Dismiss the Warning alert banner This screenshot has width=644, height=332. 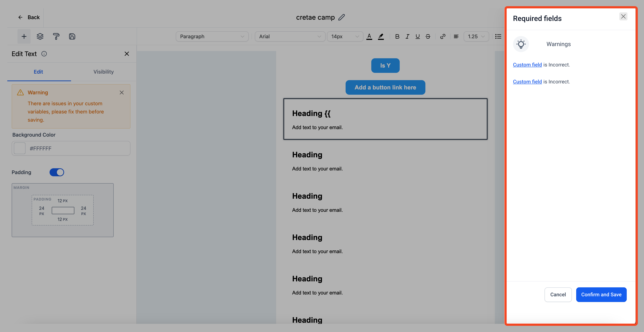[122, 93]
